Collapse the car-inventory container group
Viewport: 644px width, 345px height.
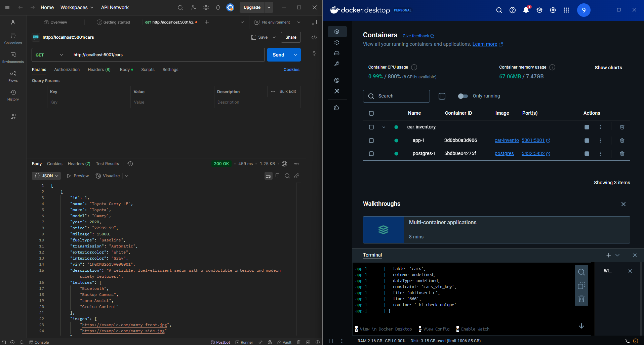point(384,127)
